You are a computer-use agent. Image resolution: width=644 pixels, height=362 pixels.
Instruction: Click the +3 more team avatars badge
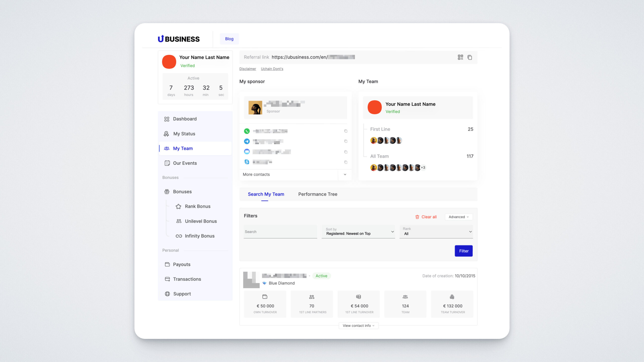click(423, 167)
